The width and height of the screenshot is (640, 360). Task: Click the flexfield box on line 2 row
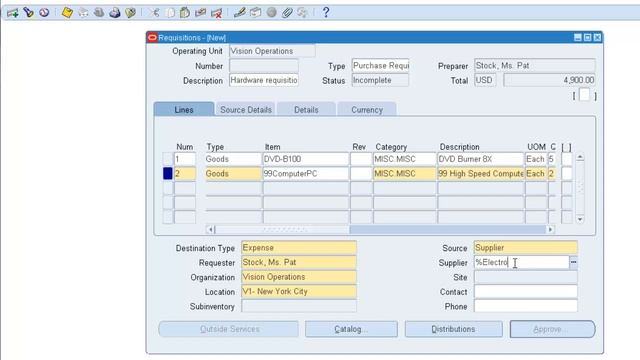click(567, 173)
